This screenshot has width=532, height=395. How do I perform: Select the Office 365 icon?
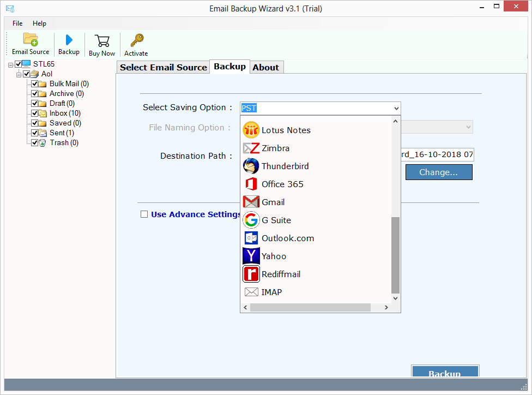pyautogui.click(x=251, y=184)
